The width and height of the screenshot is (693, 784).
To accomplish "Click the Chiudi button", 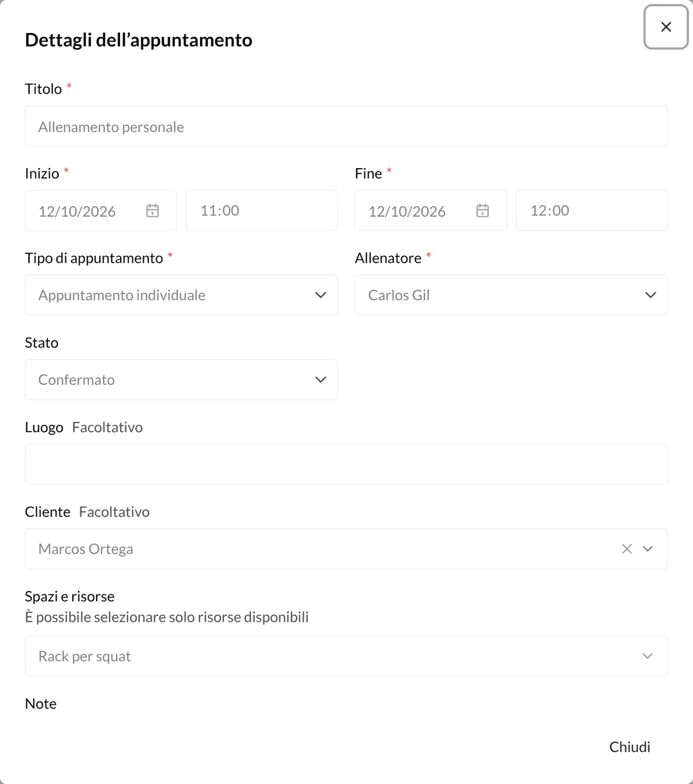I will 629,747.
